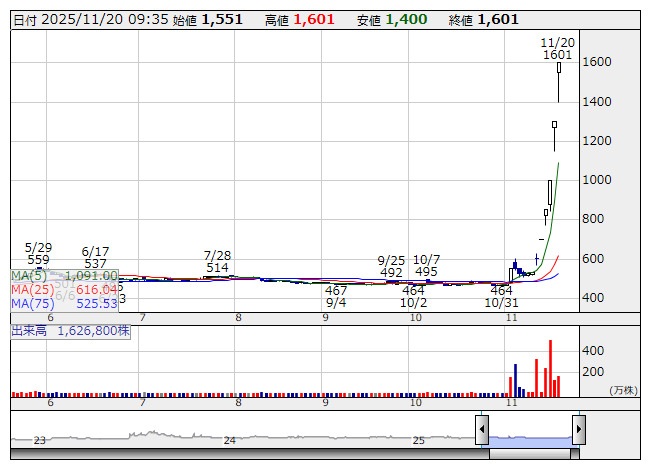Click the right range handle arrow in navigator

pos(578,430)
